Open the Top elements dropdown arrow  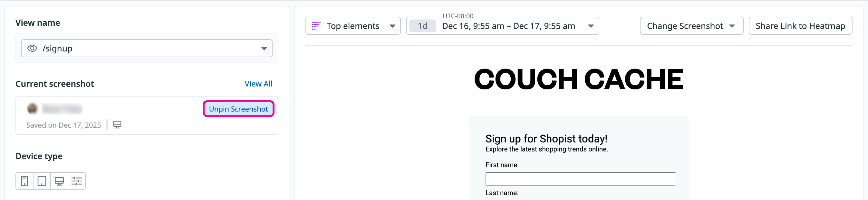(x=392, y=26)
